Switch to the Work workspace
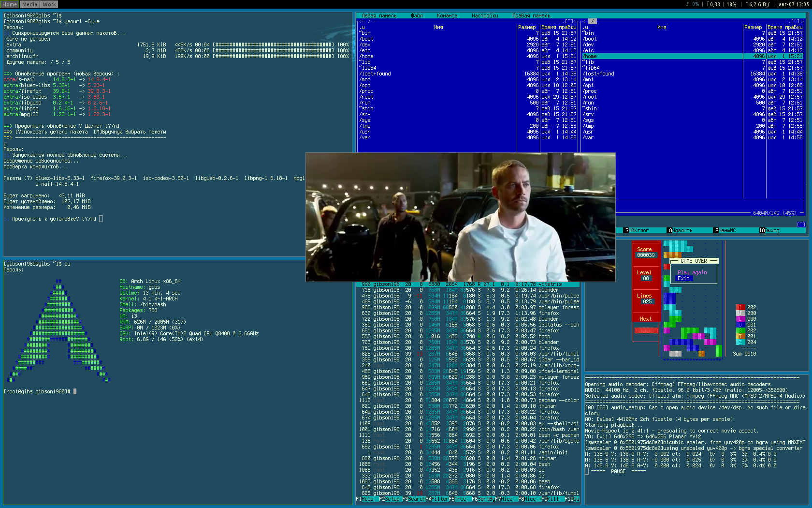Viewport: 812px width, 508px height. point(49,4)
